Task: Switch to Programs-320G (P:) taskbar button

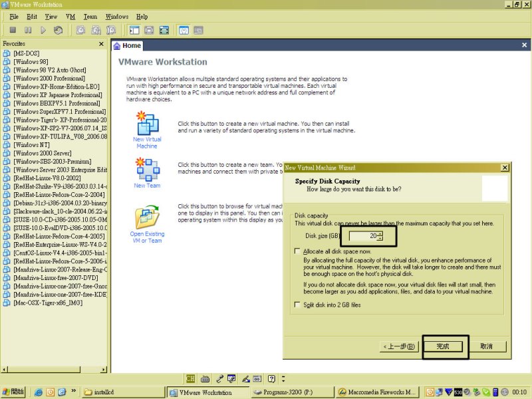Action: click(x=292, y=392)
